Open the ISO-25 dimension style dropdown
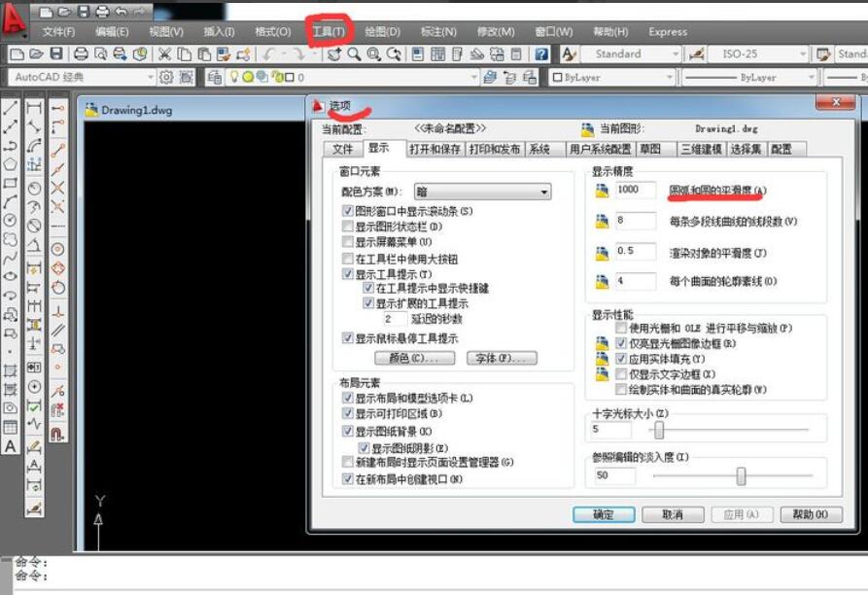This screenshot has width=868, height=595. (758, 54)
